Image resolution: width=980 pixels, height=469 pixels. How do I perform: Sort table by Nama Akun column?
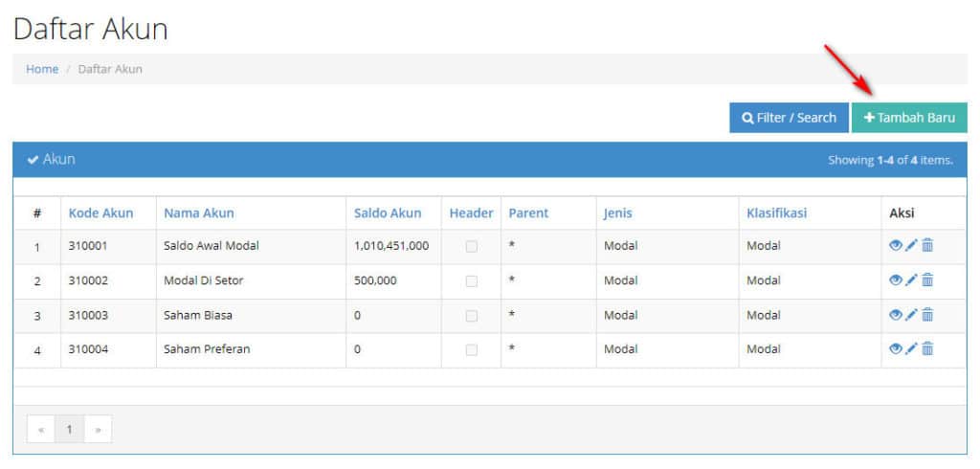[199, 212]
